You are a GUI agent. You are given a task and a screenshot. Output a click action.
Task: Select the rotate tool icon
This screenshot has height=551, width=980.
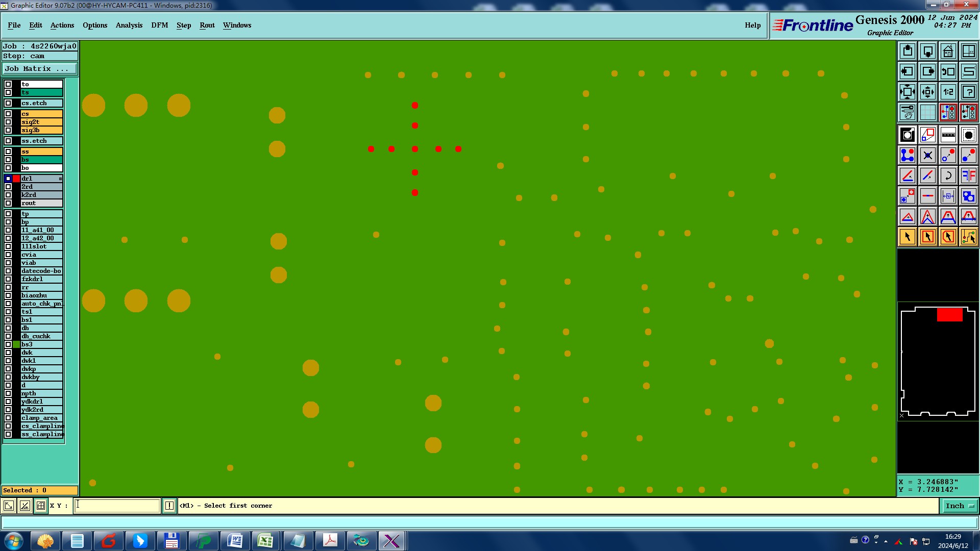[x=948, y=176]
